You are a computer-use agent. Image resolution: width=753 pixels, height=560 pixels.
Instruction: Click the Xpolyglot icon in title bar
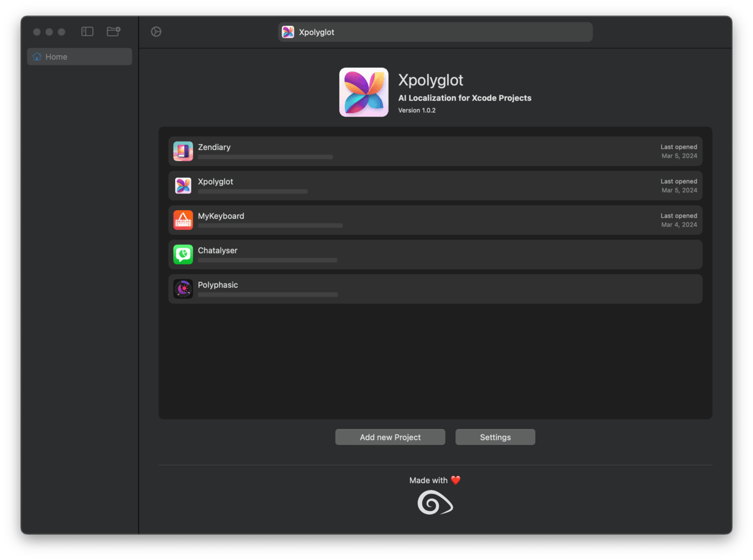pos(288,32)
